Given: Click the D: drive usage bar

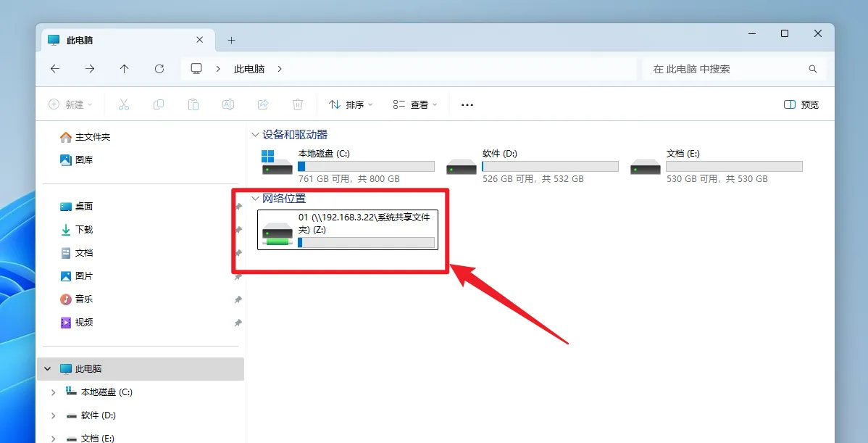Looking at the screenshot, I should (550, 166).
